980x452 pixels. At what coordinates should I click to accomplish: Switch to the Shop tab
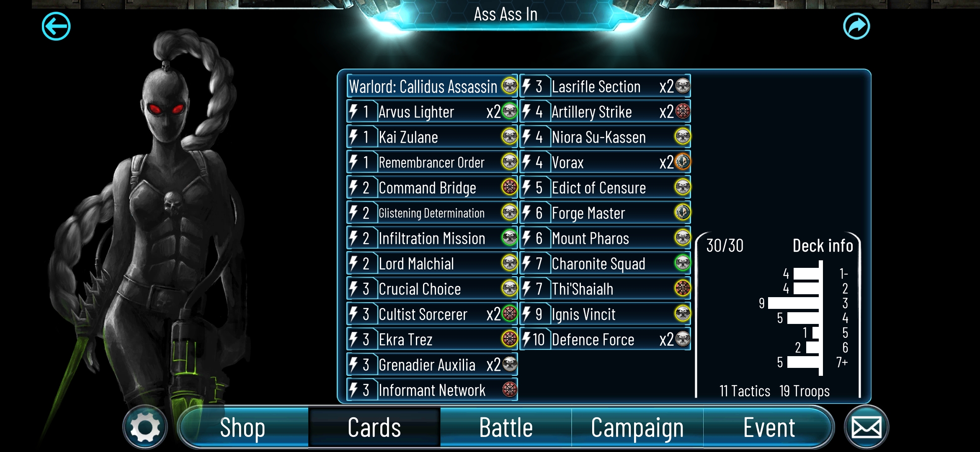[242, 428]
